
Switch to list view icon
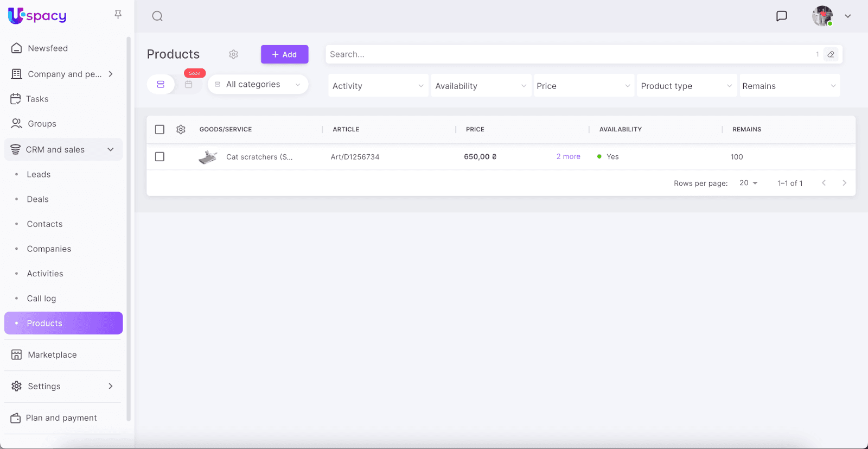click(161, 84)
